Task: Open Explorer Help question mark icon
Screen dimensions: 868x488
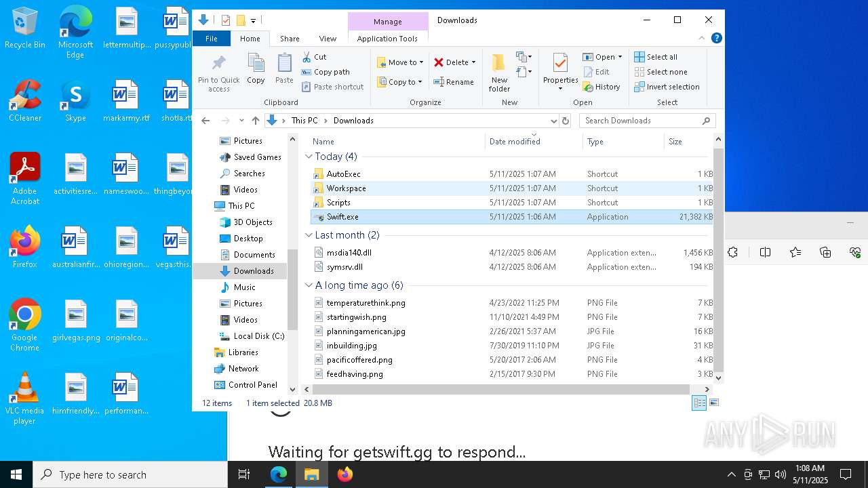Action: (716, 39)
